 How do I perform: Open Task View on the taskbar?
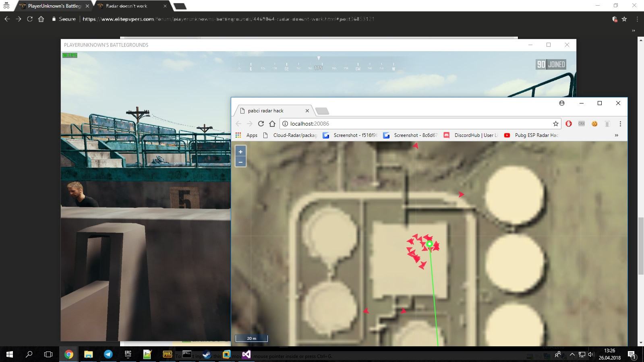click(x=48, y=354)
